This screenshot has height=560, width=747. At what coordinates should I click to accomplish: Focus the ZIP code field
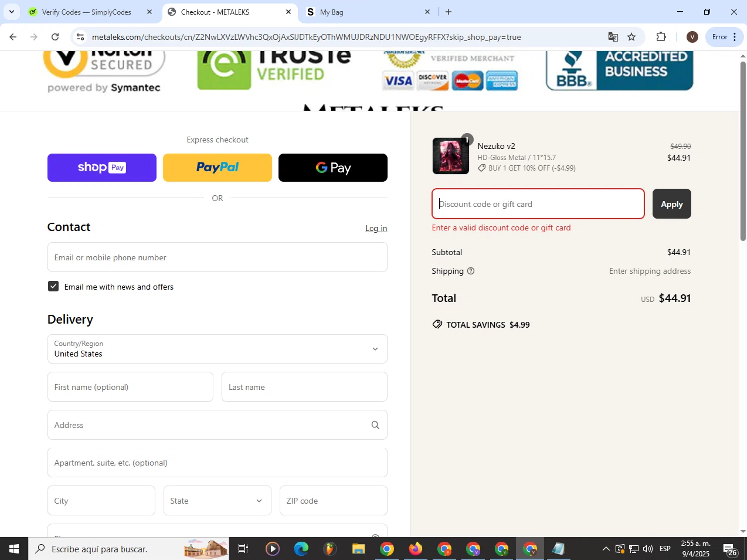(334, 500)
